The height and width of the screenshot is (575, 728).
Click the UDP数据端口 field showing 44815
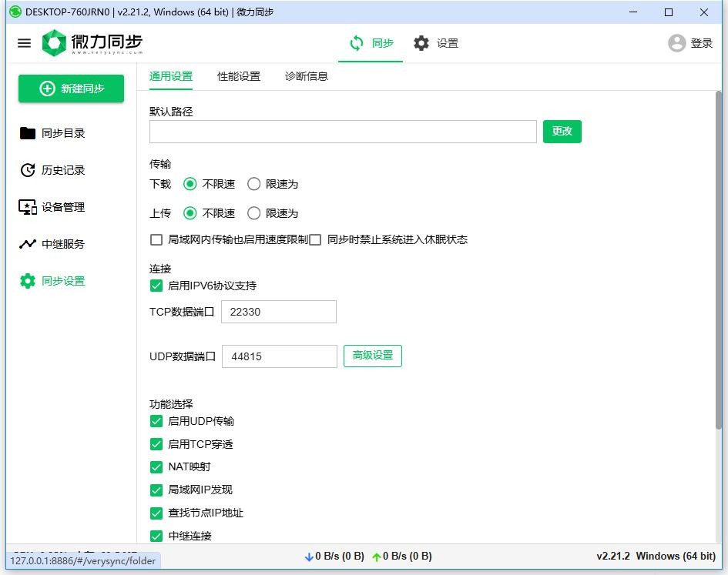(x=280, y=356)
